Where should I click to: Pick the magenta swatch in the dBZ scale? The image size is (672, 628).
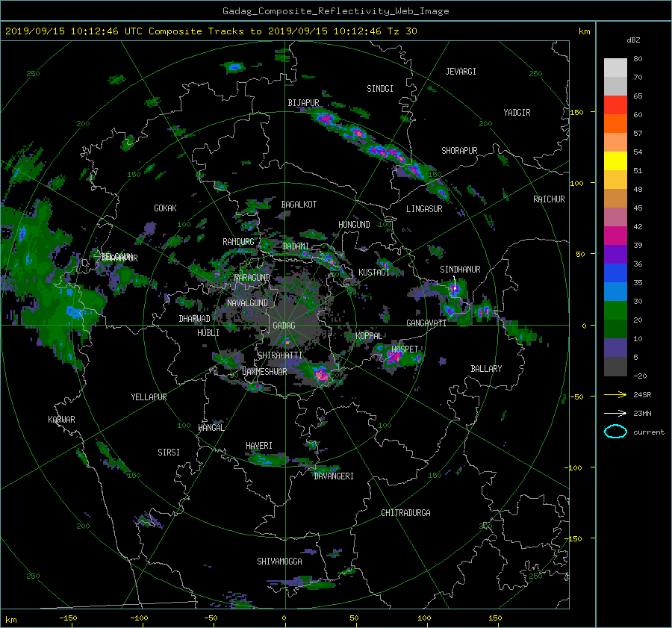point(615,236)
